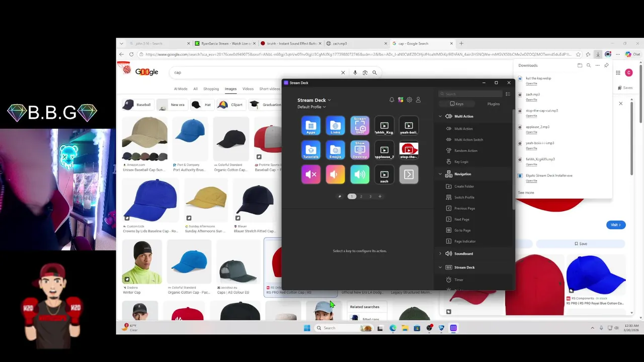Open Stream Deck notifications bell
This screenshot has width=644, height=362.
point(392,100)
